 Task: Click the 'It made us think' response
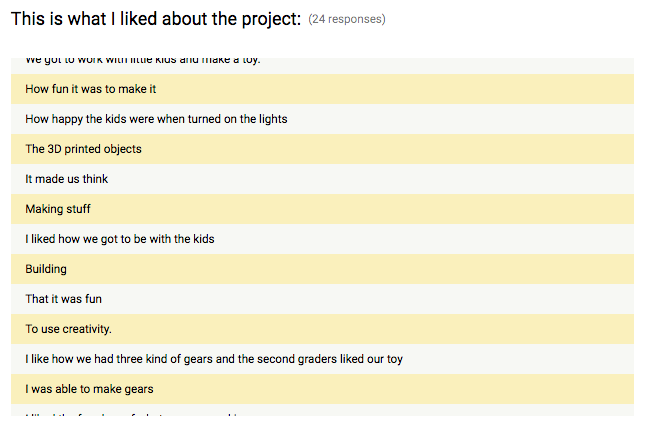(x=322, y=179)
